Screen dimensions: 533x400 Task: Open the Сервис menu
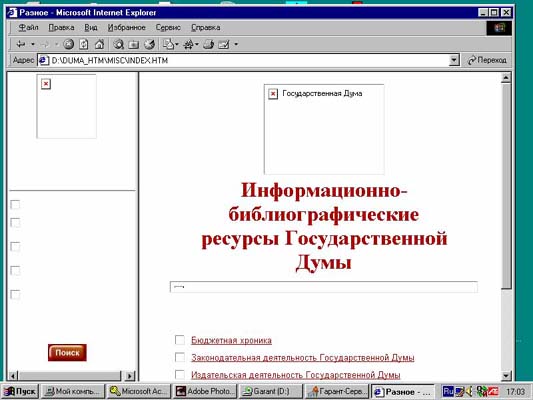point(168,28)
